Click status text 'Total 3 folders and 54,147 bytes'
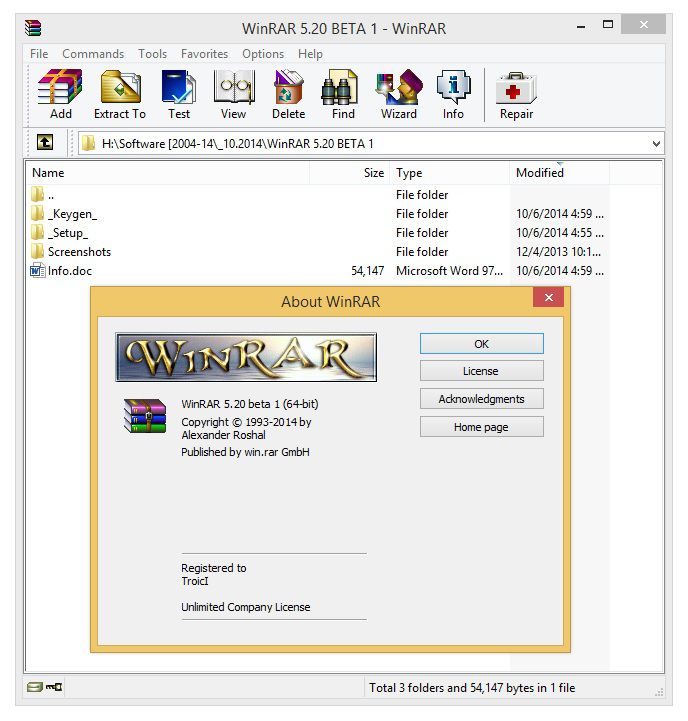This screenshot has height=721, width=688. click(x=472, y=687)
